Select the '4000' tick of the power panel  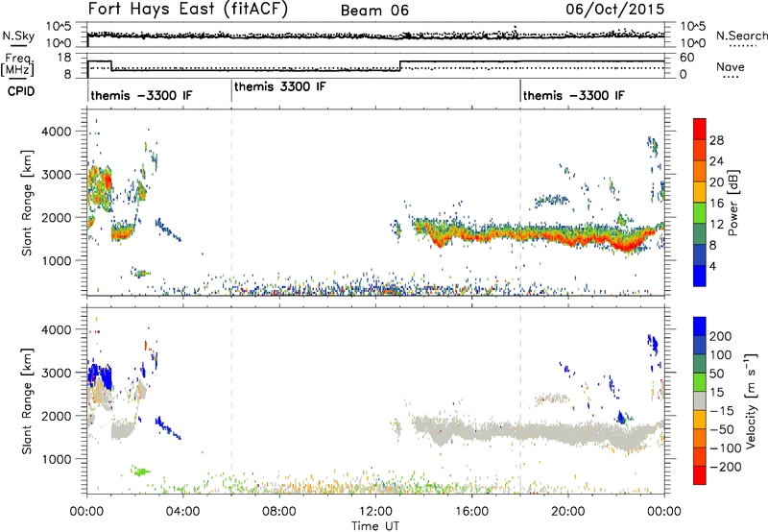pyautogui.click(x=56, y=132)
